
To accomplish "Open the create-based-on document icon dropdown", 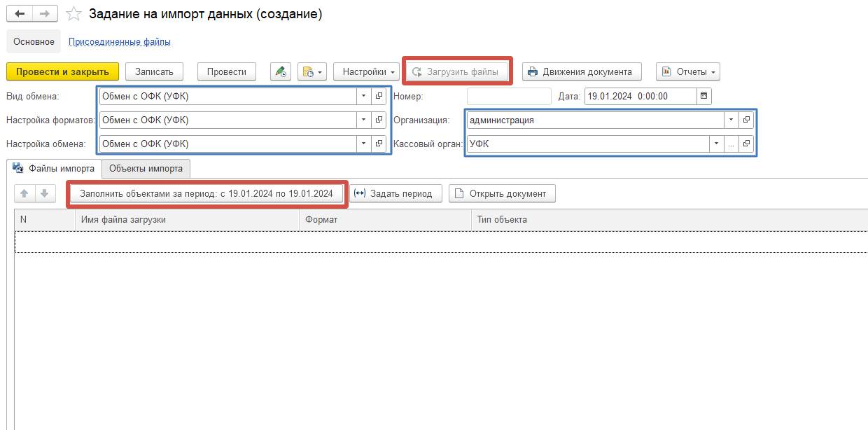I will [x=312, y=71].
